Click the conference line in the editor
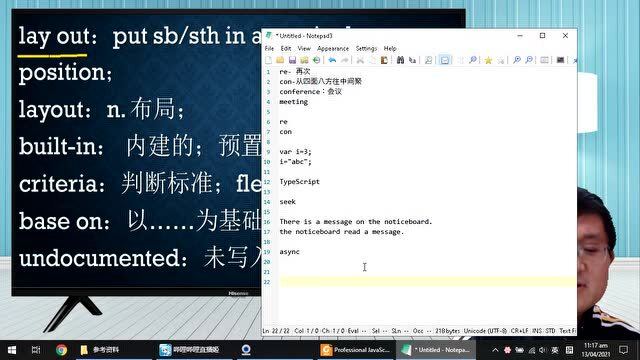Image resolution: width=640 pixels, height=360 pixels. [311, 91]
